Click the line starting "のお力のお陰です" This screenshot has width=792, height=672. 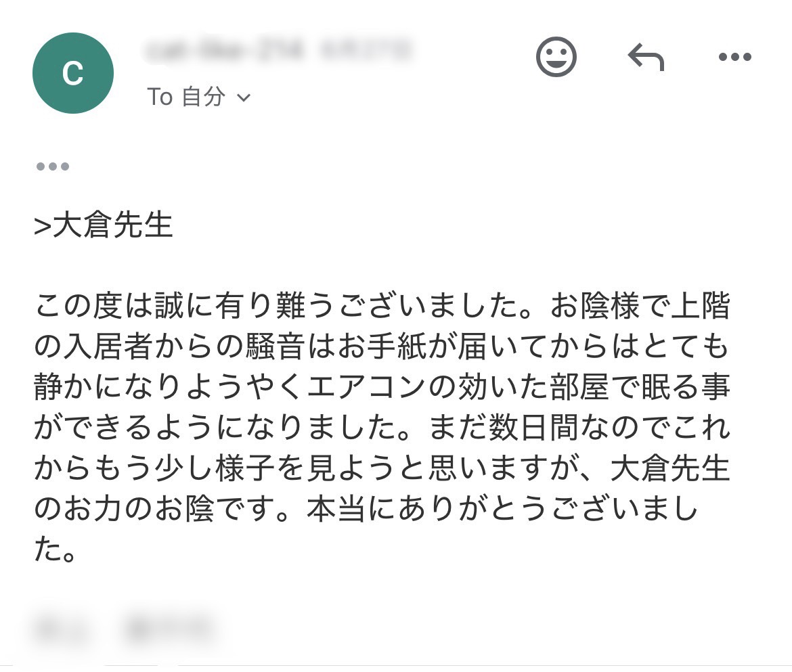tap(366, 508)
